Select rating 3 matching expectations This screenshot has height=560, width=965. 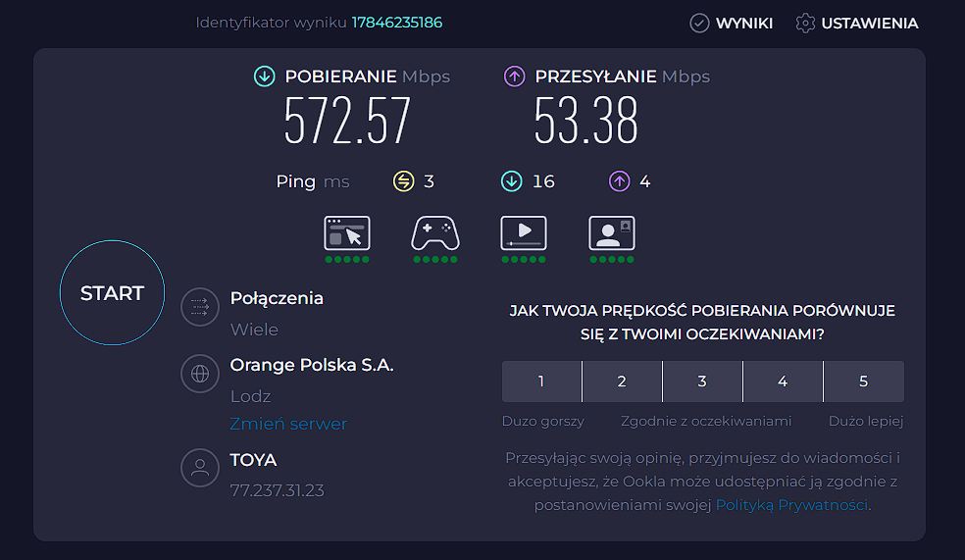coord(702,382)
